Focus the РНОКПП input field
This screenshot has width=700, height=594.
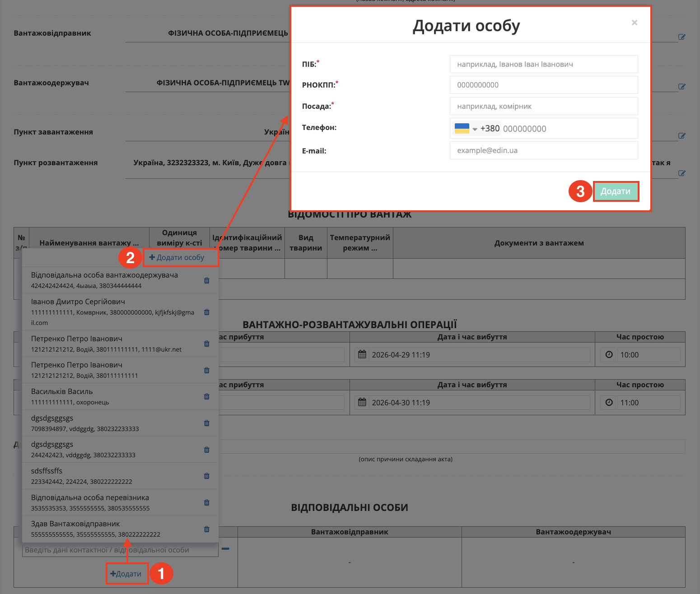pos(544,85)
